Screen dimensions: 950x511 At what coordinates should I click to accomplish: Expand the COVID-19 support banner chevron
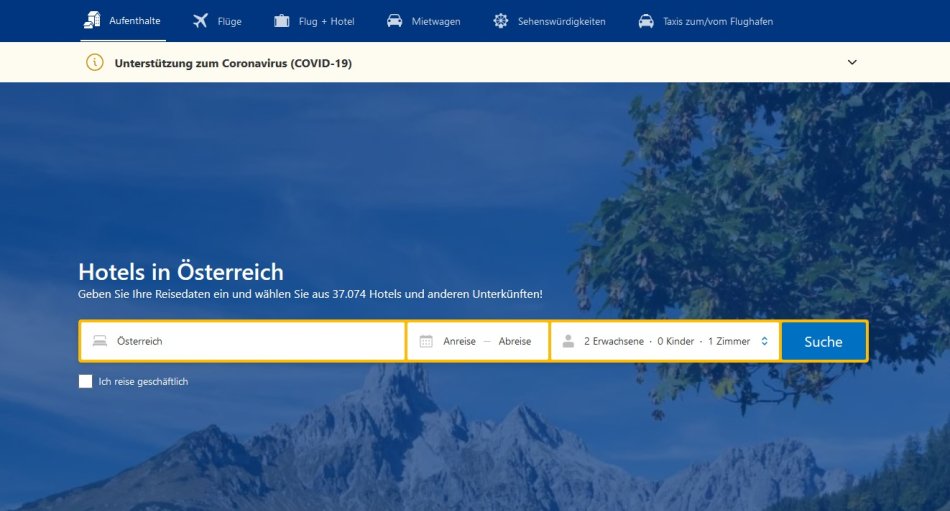tap(852, 62)
